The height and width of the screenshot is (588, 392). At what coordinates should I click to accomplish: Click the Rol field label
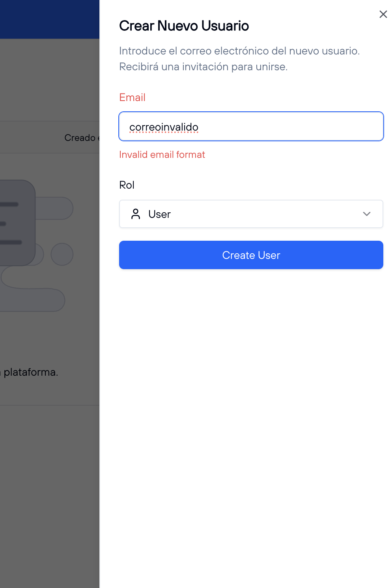(x=127, y=185)
